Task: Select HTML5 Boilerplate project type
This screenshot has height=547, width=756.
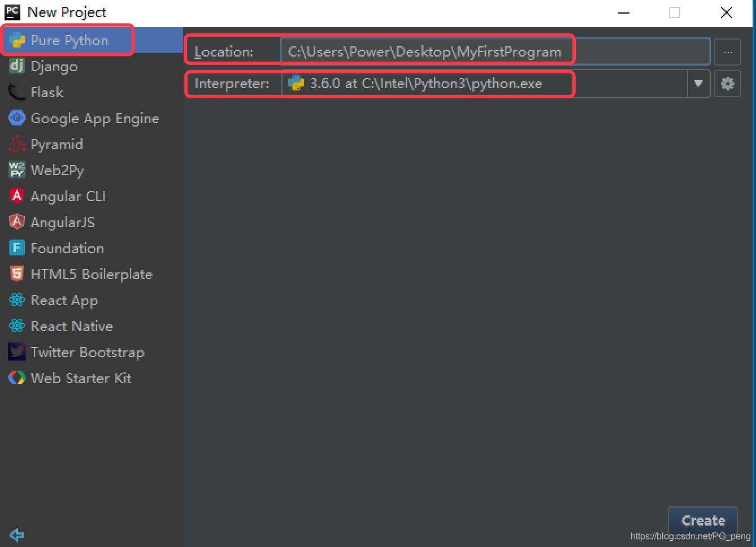Action: point(92,274)
